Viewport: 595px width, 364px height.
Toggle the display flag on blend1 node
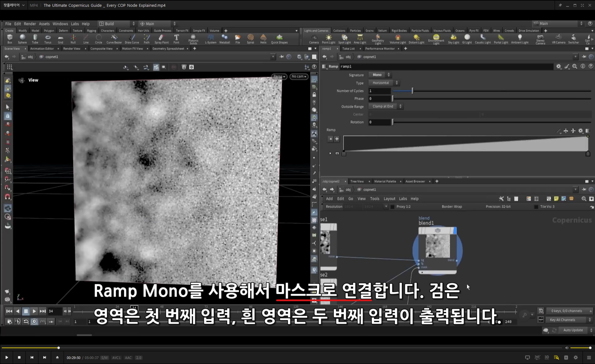pos(455,231)
